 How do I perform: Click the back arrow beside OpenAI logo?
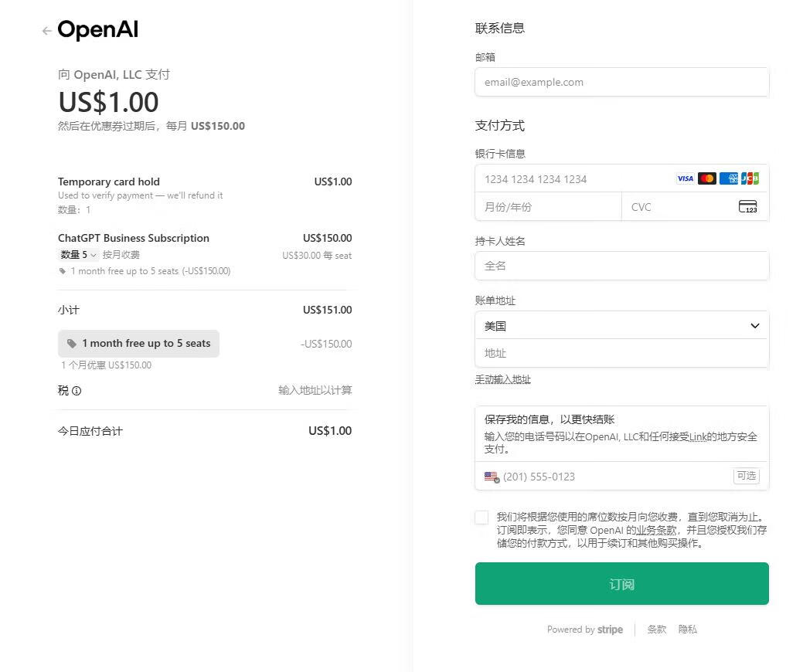[47, 31]
